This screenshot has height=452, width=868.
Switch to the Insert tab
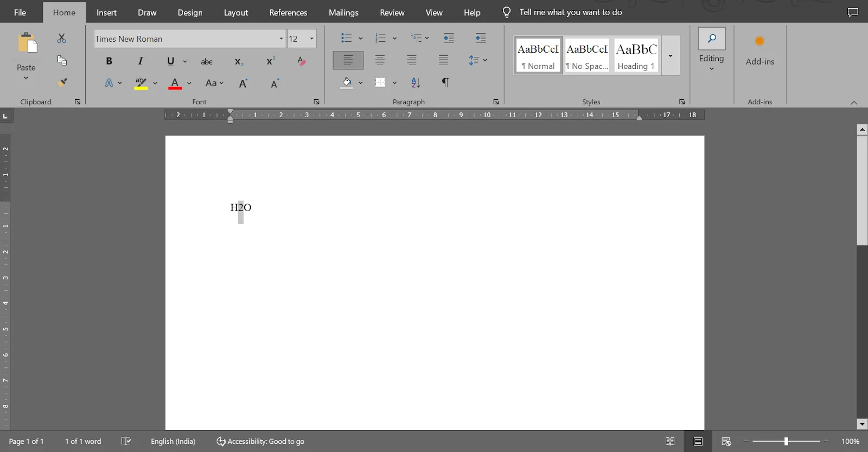point(106,12)
